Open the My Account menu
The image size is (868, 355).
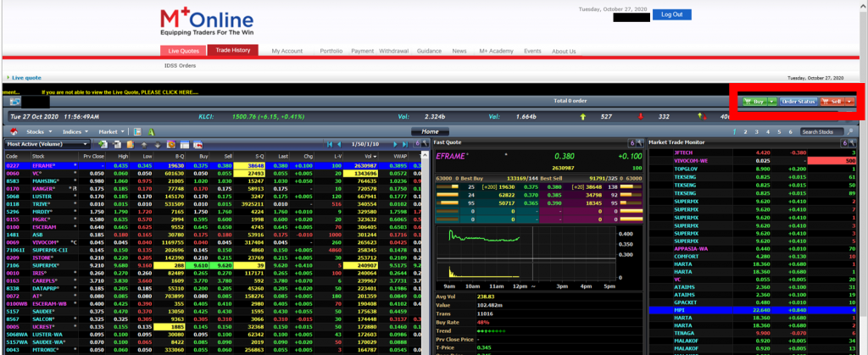[287, 51]
